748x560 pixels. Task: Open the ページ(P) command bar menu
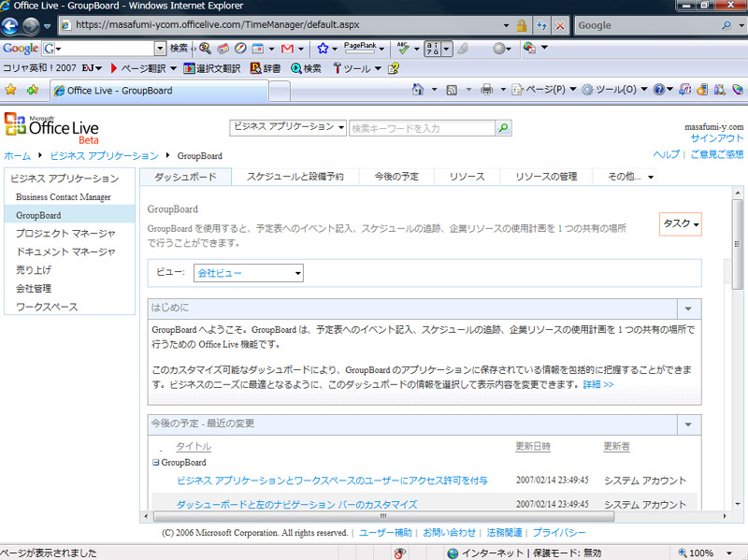[544, 89]
